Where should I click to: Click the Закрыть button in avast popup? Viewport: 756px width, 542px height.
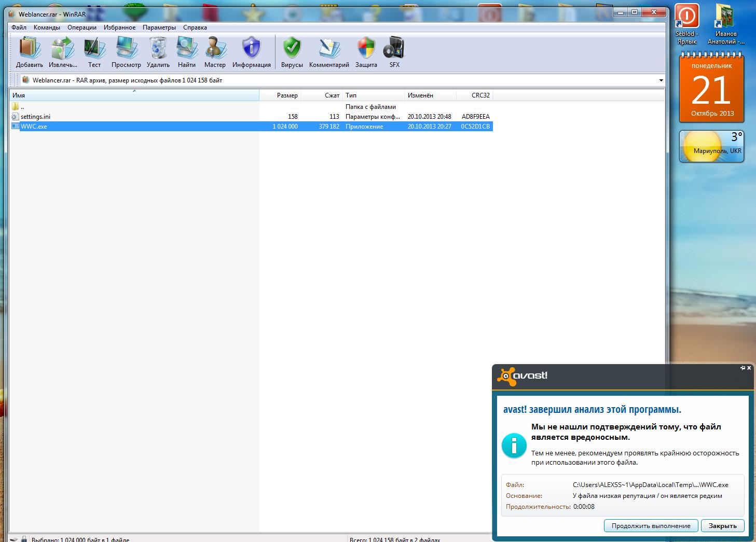pos(722,525)
